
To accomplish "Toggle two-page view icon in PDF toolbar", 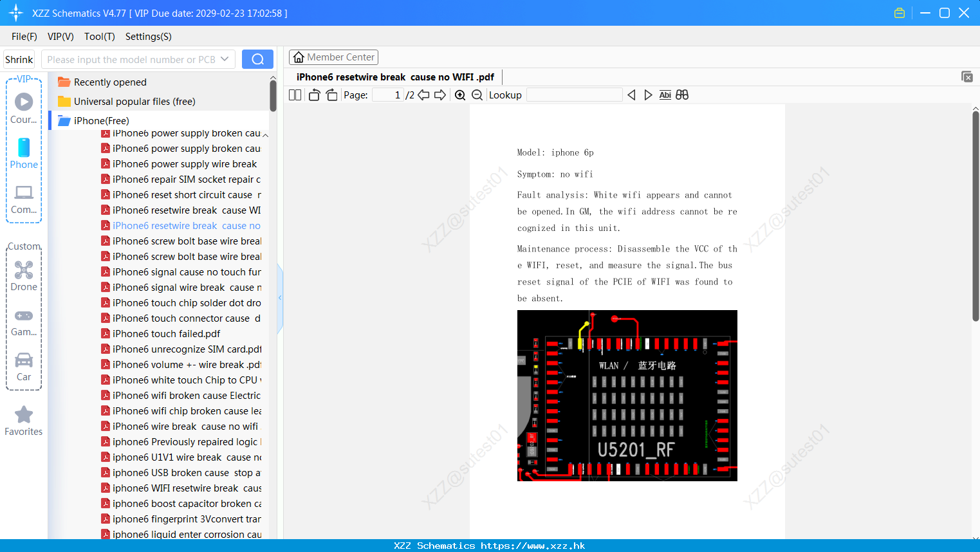I will tap(295, 95).
